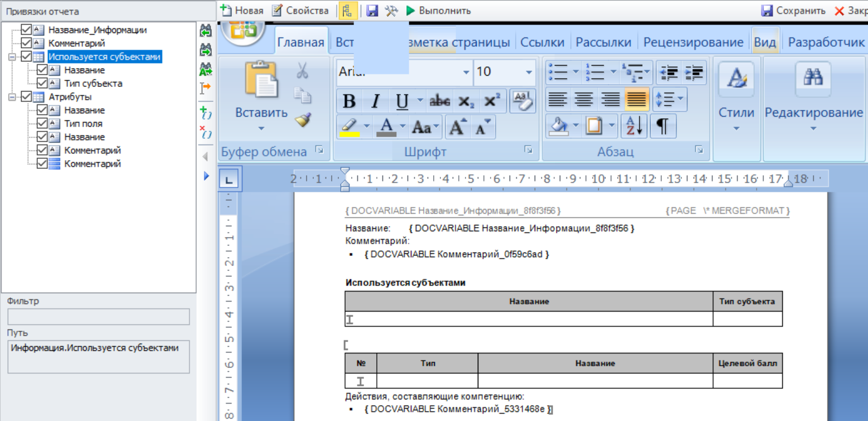Collapse the Атрибуты tree node
868x421 pixels.
click(12, 97)
